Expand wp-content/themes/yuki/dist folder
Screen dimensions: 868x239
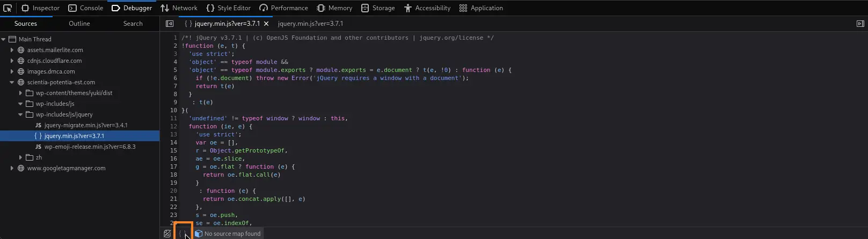point(21,93)
